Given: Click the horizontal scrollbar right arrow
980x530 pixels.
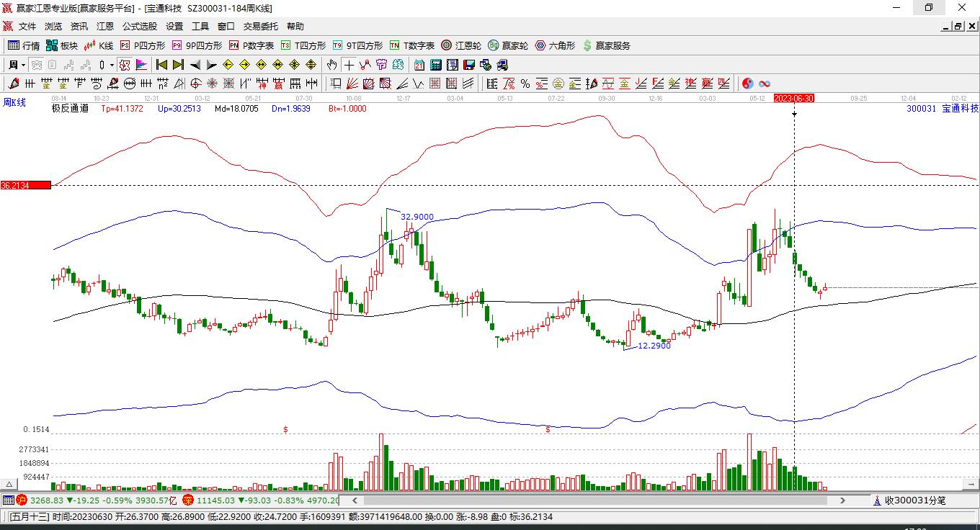Looking at the screenshot, I should click(843, 500).
